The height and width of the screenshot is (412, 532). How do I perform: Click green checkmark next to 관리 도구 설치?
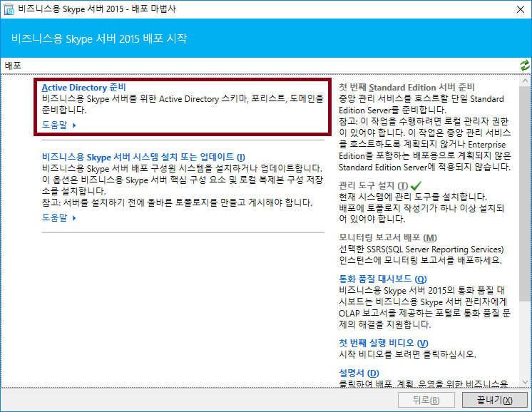tap(416, 185)
